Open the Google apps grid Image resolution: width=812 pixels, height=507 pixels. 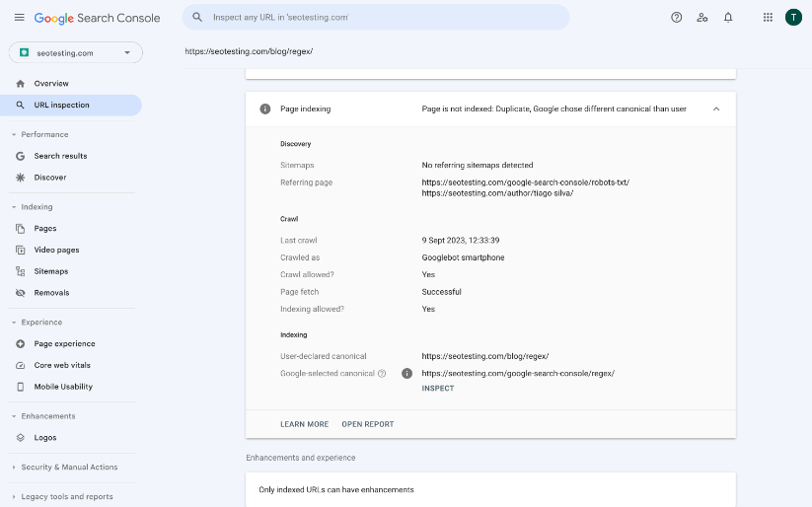pos(768,18)
